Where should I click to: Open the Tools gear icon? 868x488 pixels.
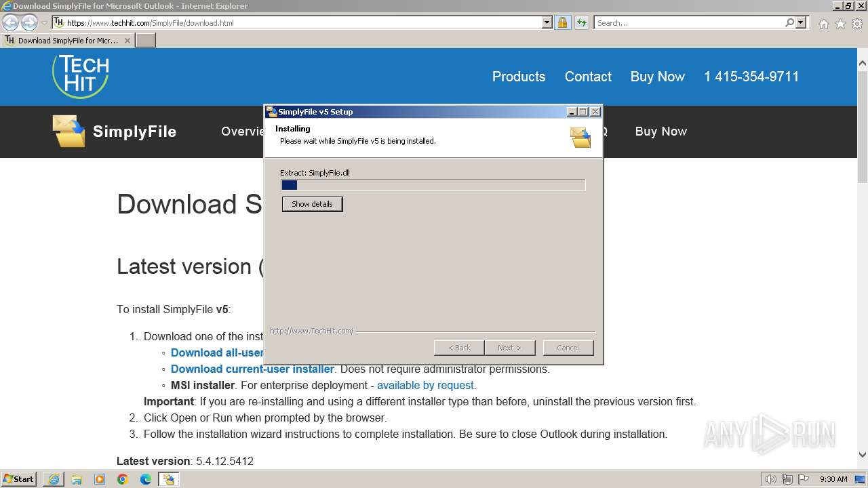857,24
